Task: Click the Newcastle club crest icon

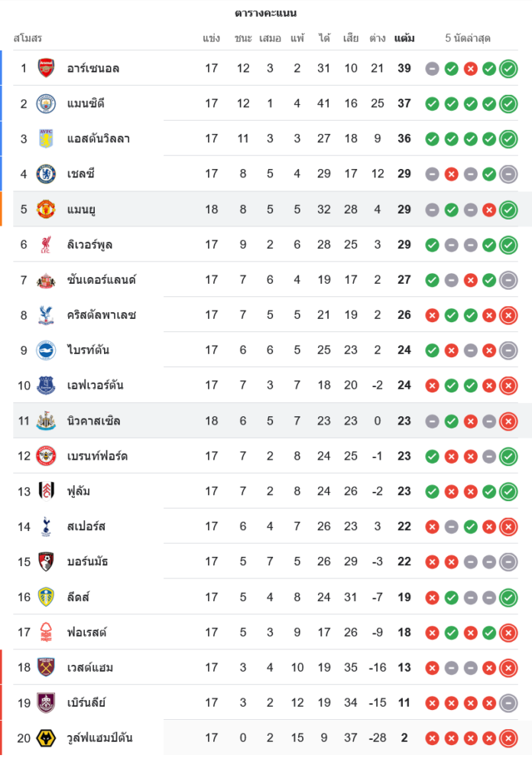Action: click(47, 421)
